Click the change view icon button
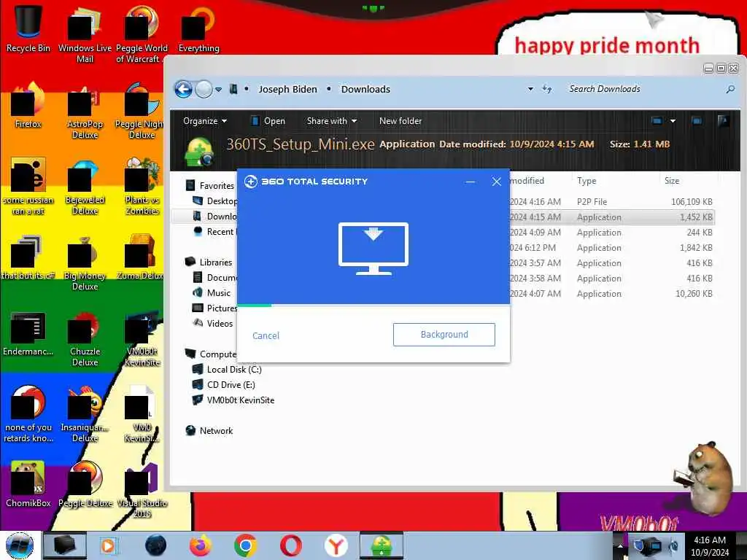747x560 pixels. pyautogui.click(x=657, y=121)
